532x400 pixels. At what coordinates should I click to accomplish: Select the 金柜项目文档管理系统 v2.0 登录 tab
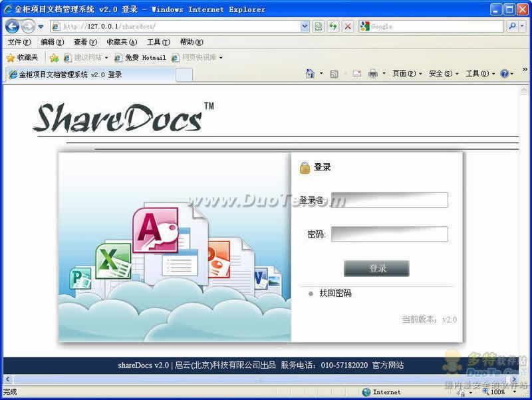(x=90, y=75)
